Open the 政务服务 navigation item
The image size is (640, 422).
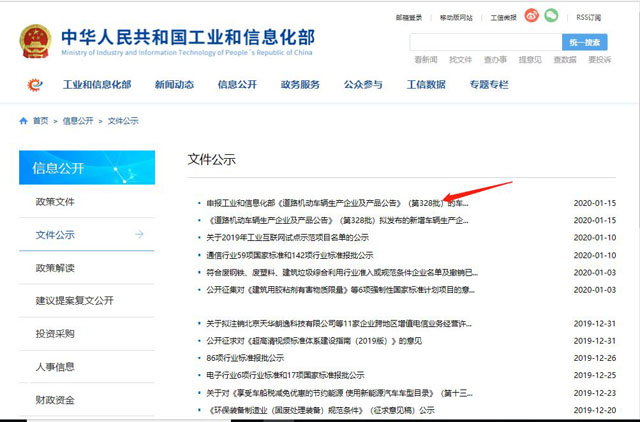[300, 85]
